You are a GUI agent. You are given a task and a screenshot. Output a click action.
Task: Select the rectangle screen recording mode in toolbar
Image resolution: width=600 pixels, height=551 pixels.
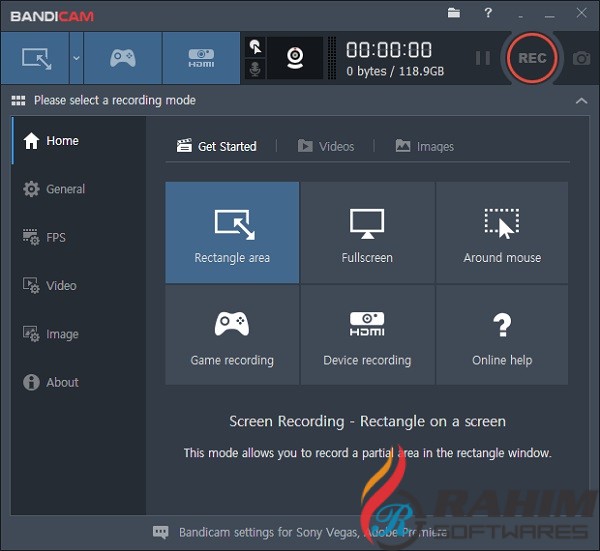[35, 58]
